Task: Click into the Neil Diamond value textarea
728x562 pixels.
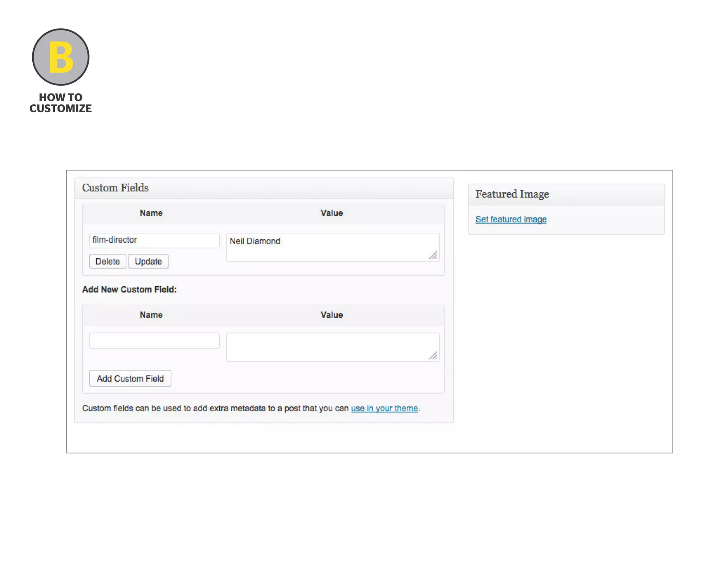Action: point(333,247)
